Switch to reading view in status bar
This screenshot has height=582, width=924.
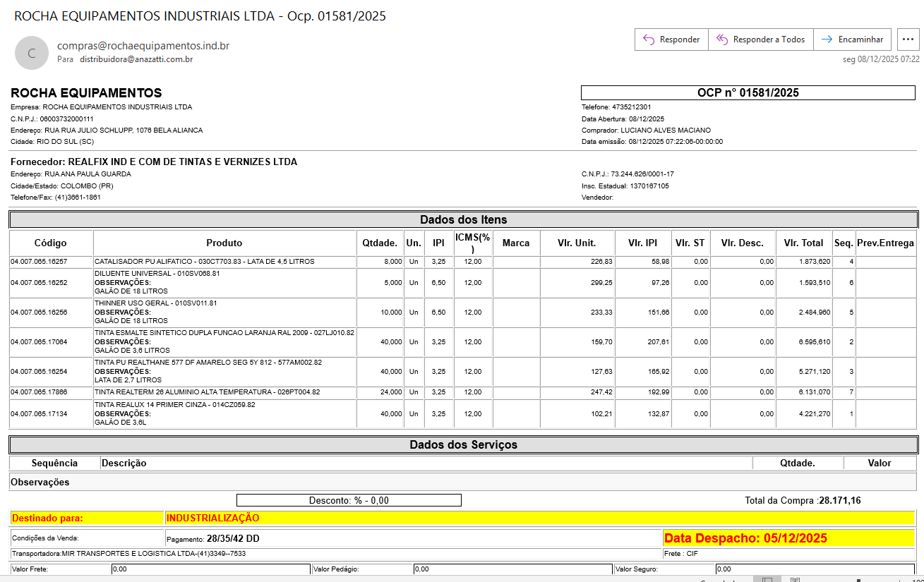coord(795,579)
